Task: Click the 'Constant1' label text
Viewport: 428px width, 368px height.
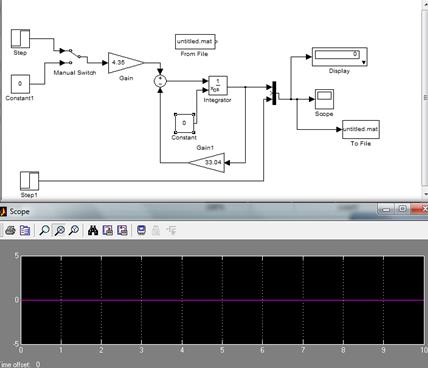Action: point(20,98)
